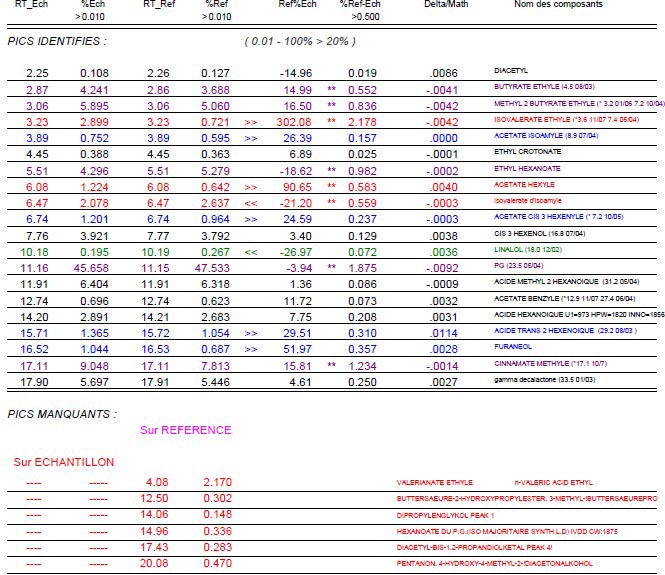Select the 5.279 %Ref value
Viewport: 665px width, 575px height.
[215, 171]
